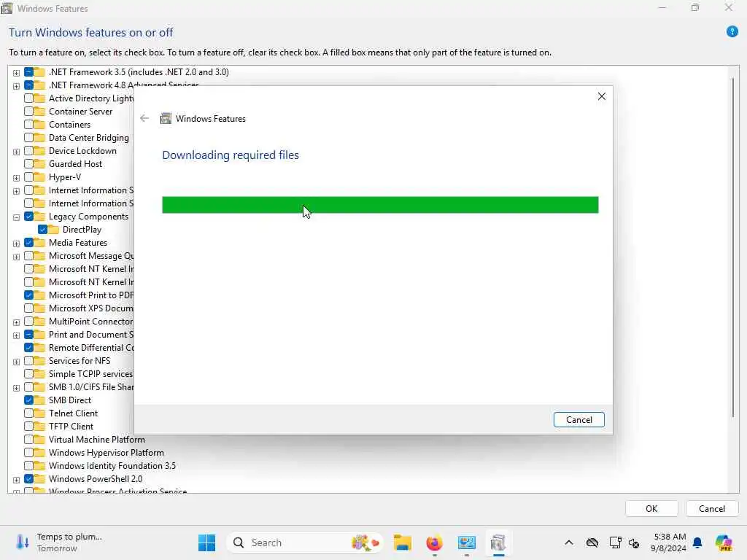Enable the Container Server checkbox
This screenshot has width=747, height=560.
[x=28, y=112]
